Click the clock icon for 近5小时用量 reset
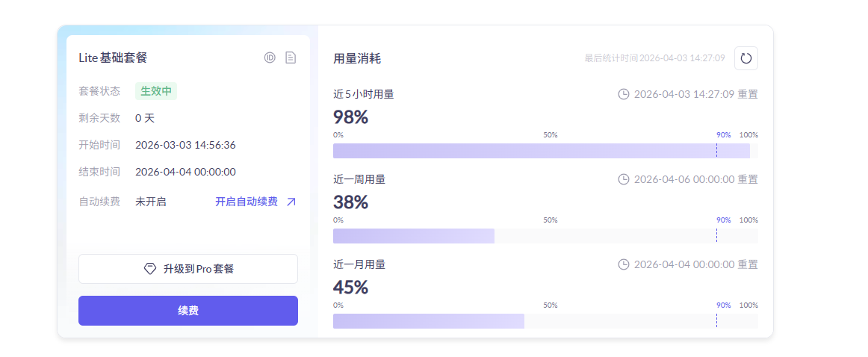This screenshot has height=357, width=868. pos(624,94)
